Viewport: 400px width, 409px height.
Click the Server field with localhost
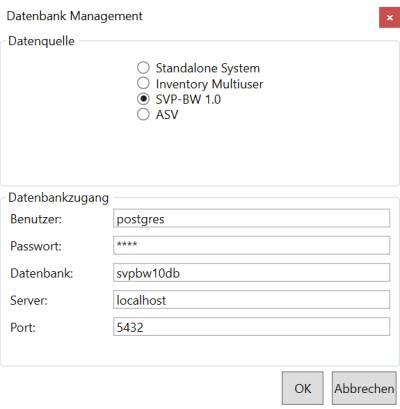click(x=251, y=300)
